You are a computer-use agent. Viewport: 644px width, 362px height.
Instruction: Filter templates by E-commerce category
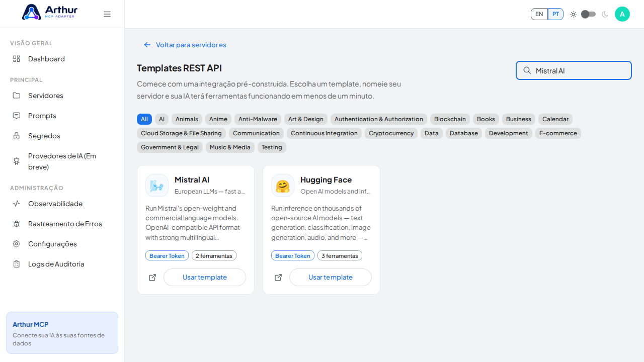[558, 133]
